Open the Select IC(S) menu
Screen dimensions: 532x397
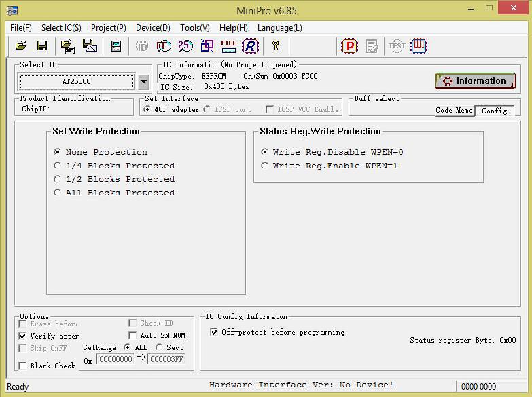click(x=61, y=28)
